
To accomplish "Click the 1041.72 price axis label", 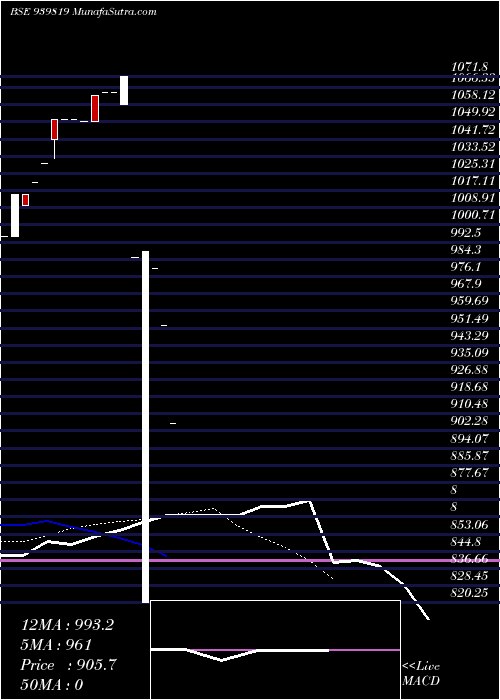I will pyautogui.click(x=472, y=129).
